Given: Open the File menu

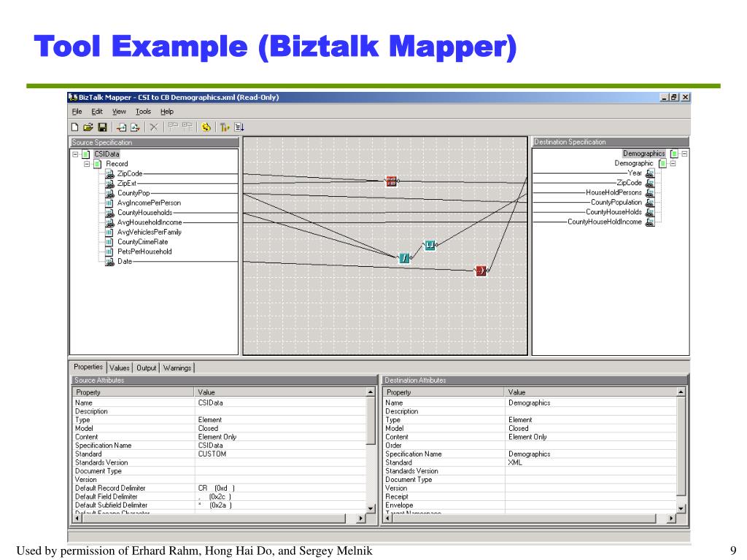Looking at the screenshot, I should tap(77, 112).
